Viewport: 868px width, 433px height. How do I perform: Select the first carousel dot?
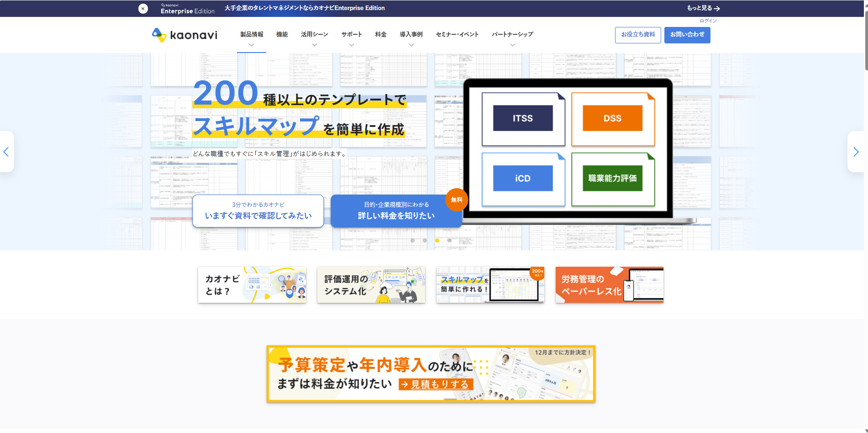(x=413, y=240)
